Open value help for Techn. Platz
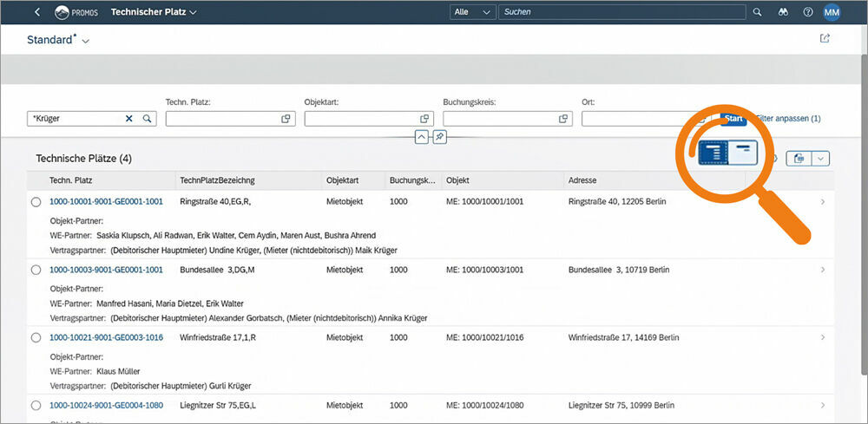This screenshot has height=424, width=868. (x=286, y=119)
